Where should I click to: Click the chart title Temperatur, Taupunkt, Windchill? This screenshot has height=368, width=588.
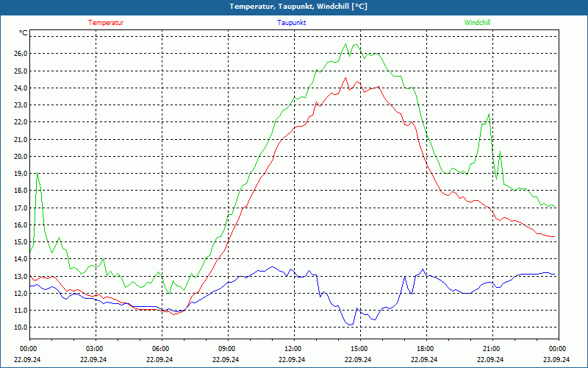coord(298,7)
